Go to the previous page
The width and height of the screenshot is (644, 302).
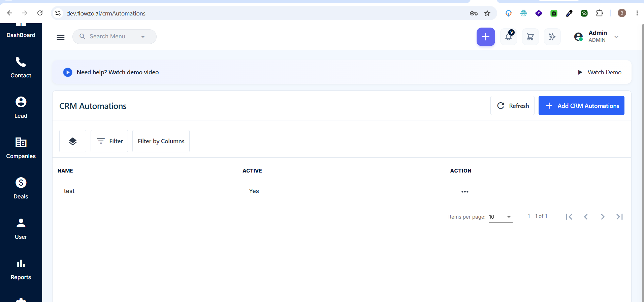[x=586, y=217]
